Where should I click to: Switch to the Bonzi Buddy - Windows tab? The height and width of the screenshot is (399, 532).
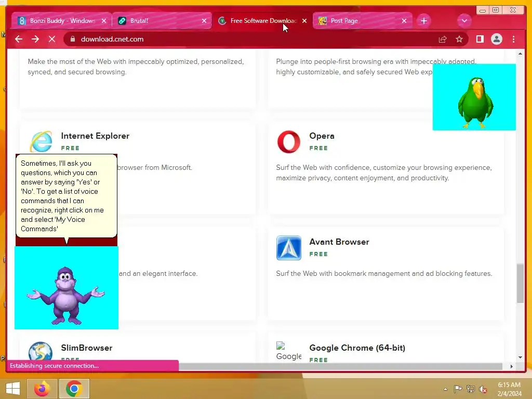pyautogui.click(x=61, y=21)
